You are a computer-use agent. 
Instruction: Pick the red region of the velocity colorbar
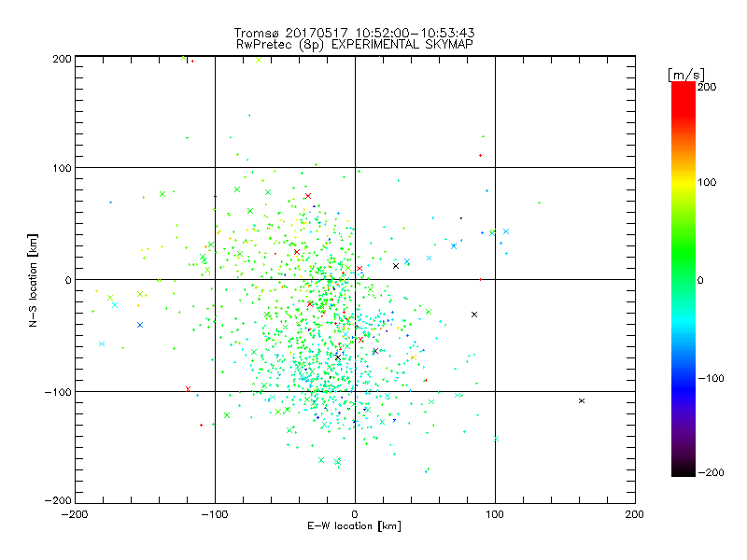tap(684, 98)
